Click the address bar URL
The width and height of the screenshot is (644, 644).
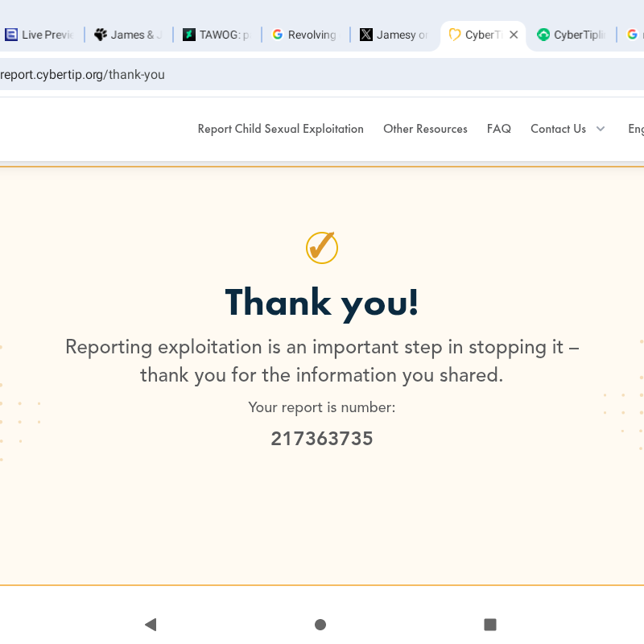(x=83, y=75)
